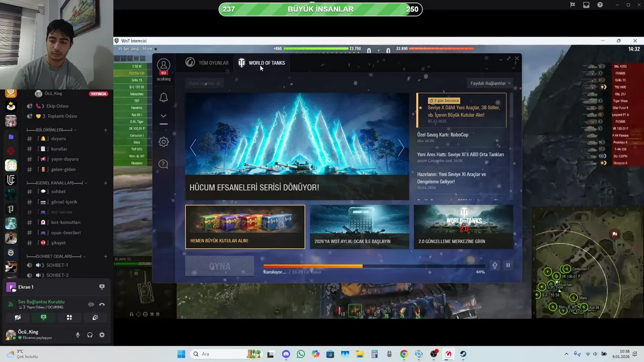
Task: Mute the Discord microphone
Action: point(77,335)
